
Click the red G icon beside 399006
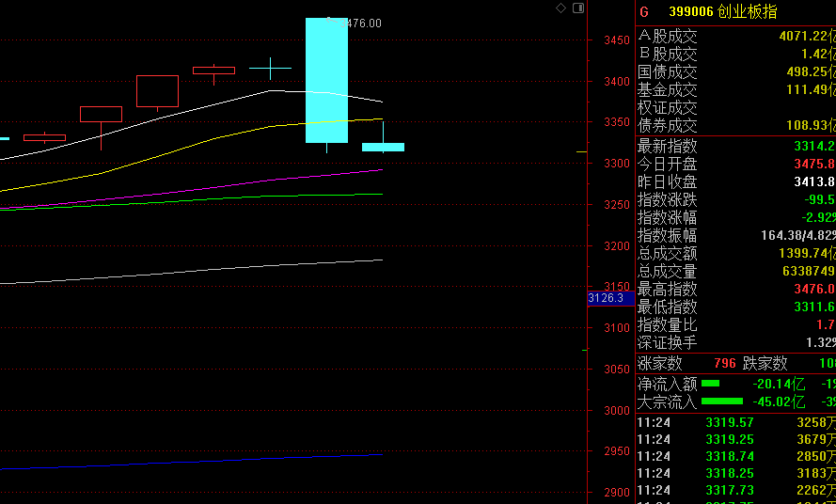644,12
